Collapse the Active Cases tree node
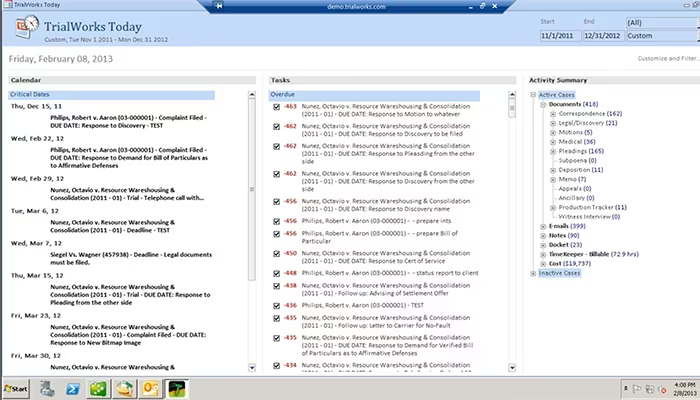This screenshot has height=400, width=700. (x=533, y=95)
